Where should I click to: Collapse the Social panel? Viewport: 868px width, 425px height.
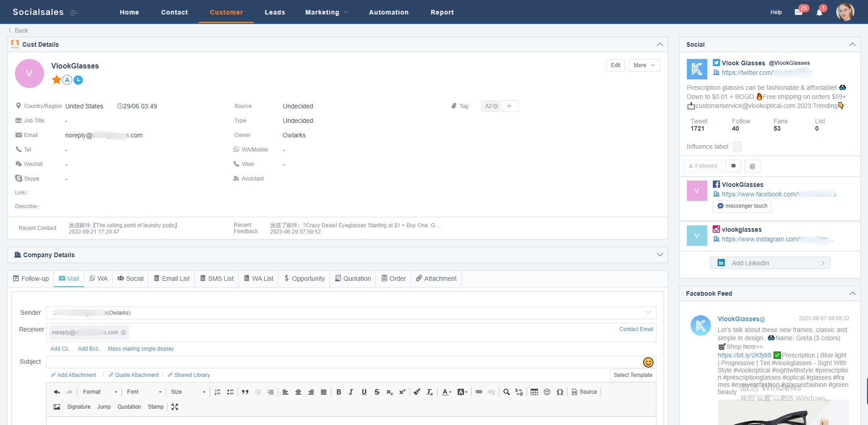(x=853, y=44)
